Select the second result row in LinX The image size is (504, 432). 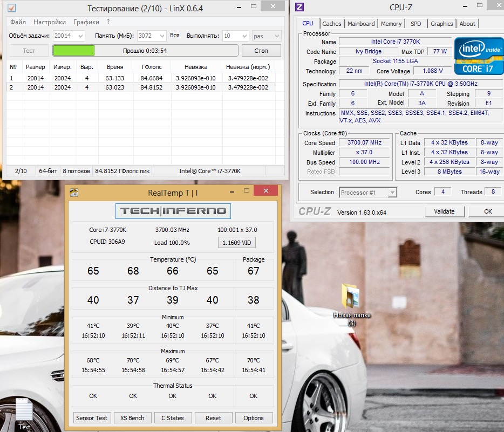tap(140, 87)
